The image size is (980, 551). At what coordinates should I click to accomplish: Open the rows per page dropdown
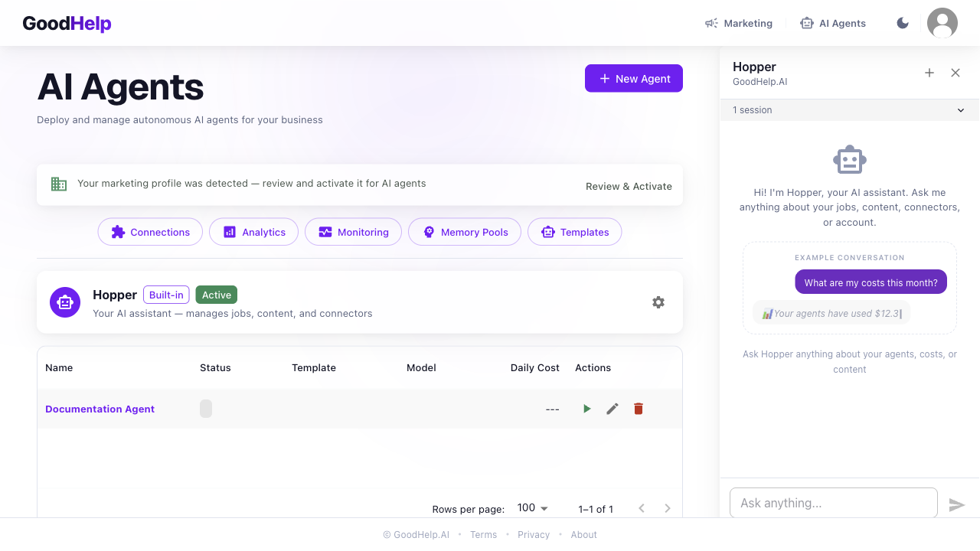(533, 508)
